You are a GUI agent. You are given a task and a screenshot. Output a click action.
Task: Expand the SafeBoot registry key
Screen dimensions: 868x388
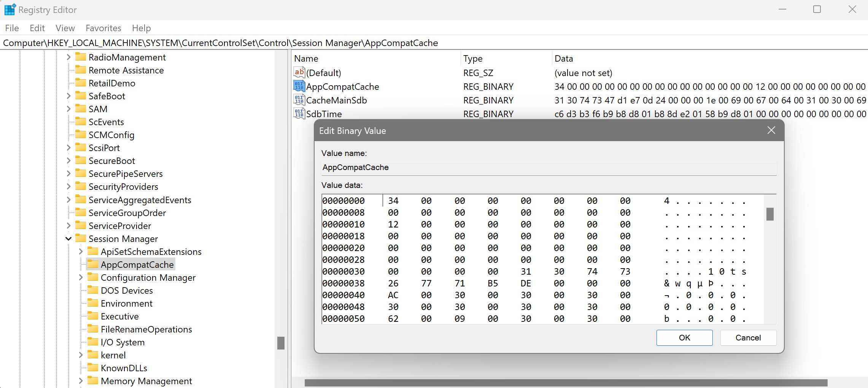click(68, 96)
